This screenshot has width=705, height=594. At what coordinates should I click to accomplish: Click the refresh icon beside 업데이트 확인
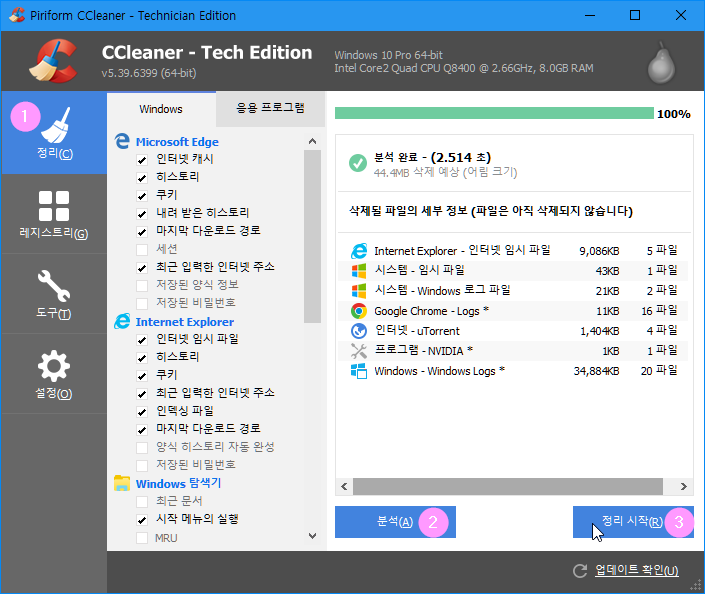580,571
